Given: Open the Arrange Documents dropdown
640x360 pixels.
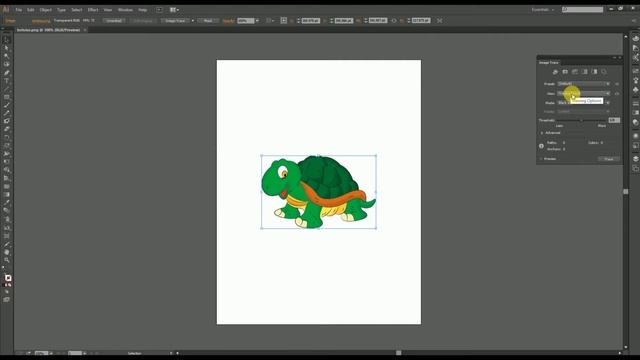Looking at the screenshot, I should click(x=174, y=9).
